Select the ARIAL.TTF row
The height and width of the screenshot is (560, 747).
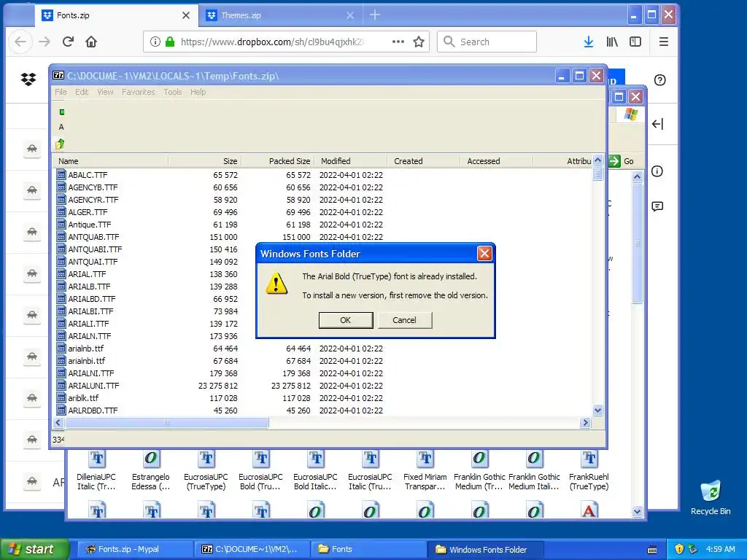[322, 274]
